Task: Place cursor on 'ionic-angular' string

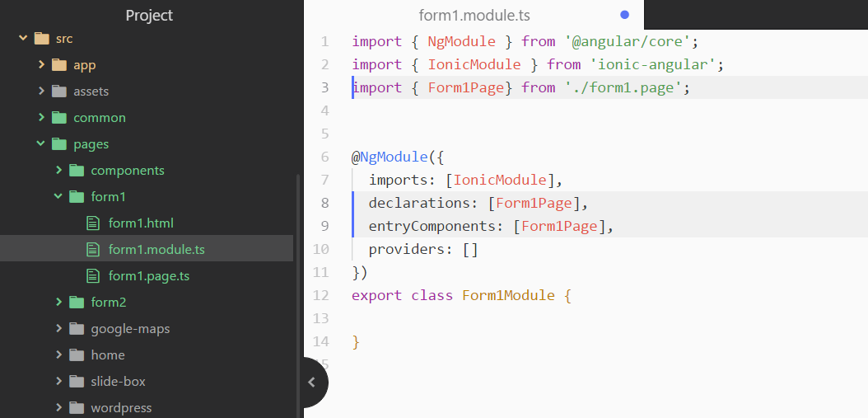Action: pos(652,65)
